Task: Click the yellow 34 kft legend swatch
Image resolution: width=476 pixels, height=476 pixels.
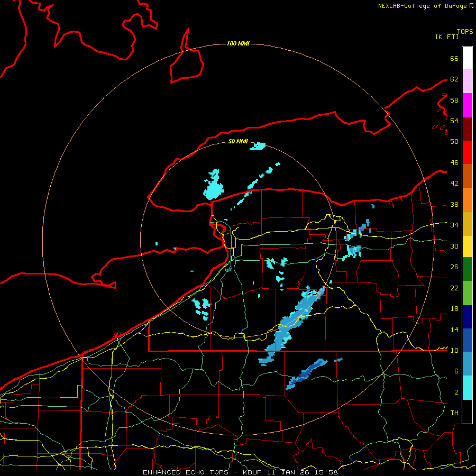Action: pyautogui.click(x=467, y=246)
